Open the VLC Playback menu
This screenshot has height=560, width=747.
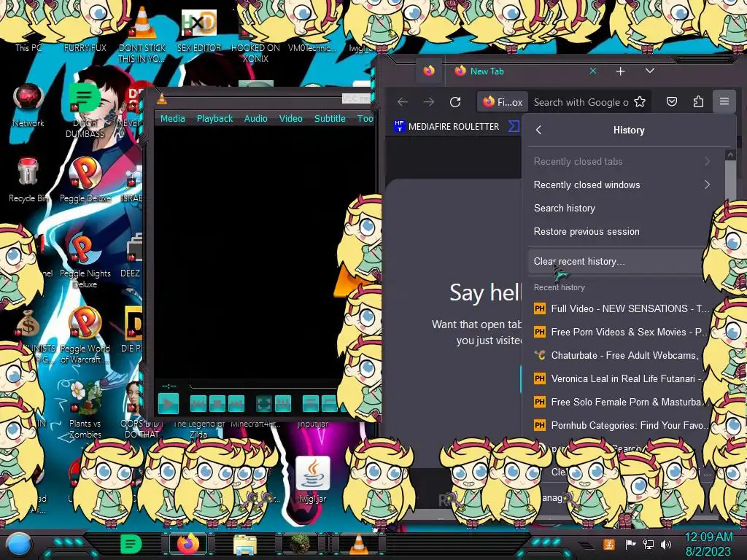pyautogui.click(x=215, y=119)
